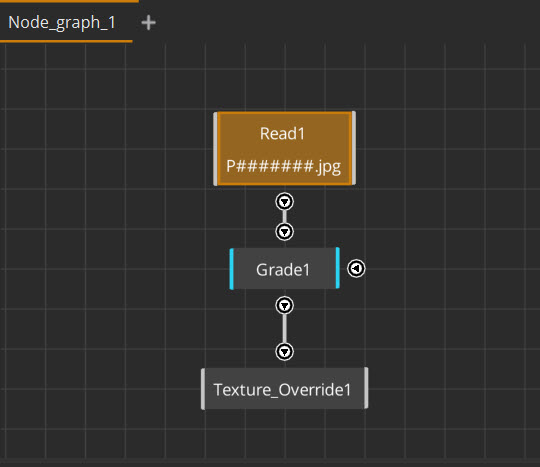The height and width of the screenshot is (467, 540).
Task: Click the P#######.jpg filename on Read1
Action: [283, 167]
